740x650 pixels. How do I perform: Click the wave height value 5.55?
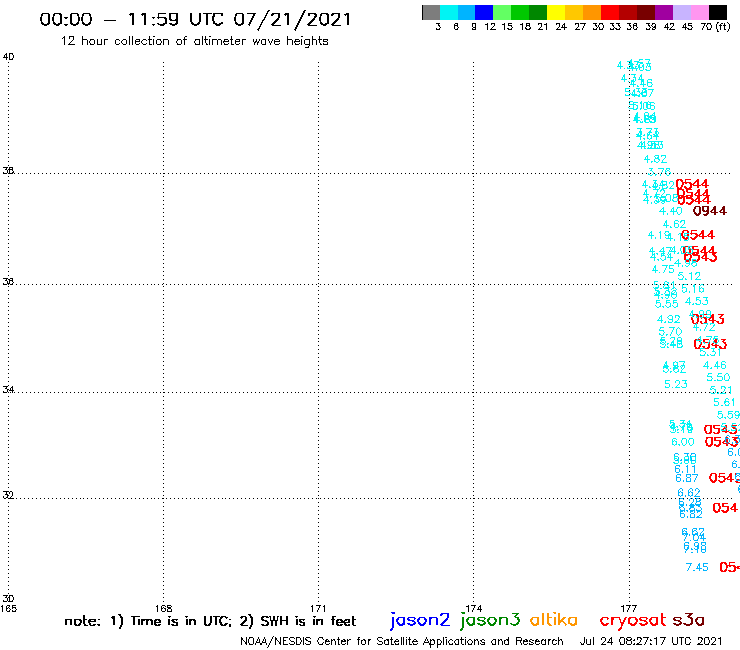pos(666,304)
